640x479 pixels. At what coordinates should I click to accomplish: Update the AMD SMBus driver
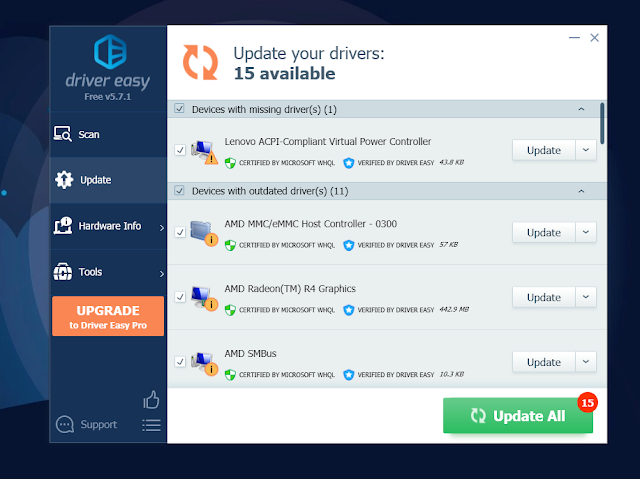(544, 362)
